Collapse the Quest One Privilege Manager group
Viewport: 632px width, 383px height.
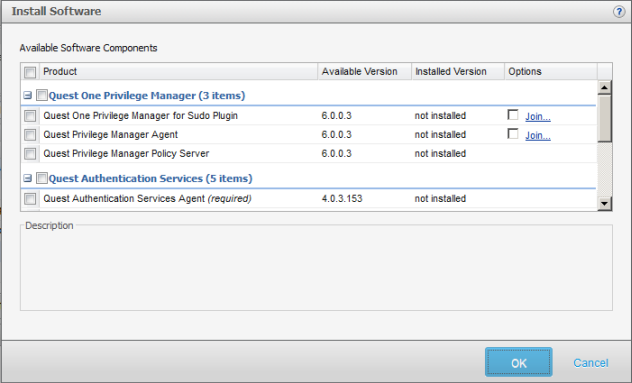[x=27, y=96]
